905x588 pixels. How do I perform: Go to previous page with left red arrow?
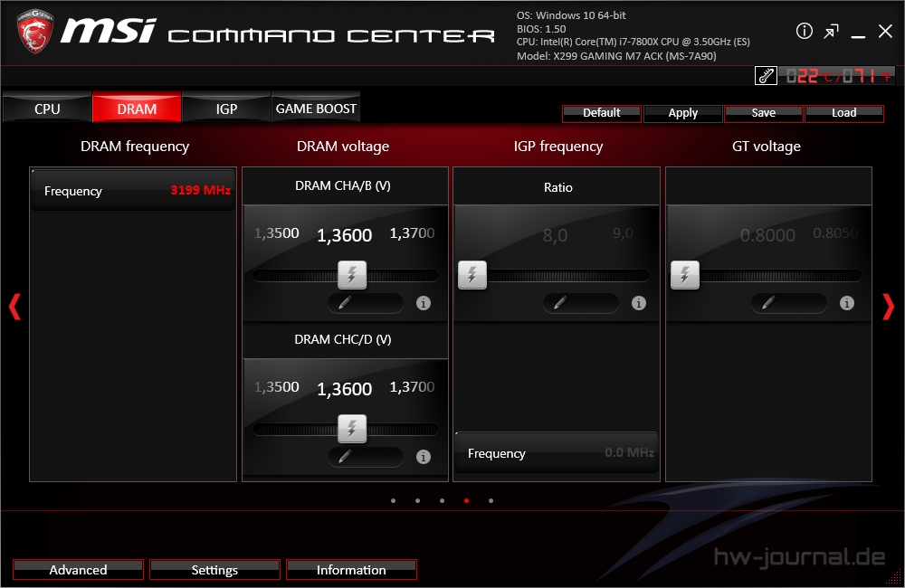pyautogui.click(x=15, y=307)
